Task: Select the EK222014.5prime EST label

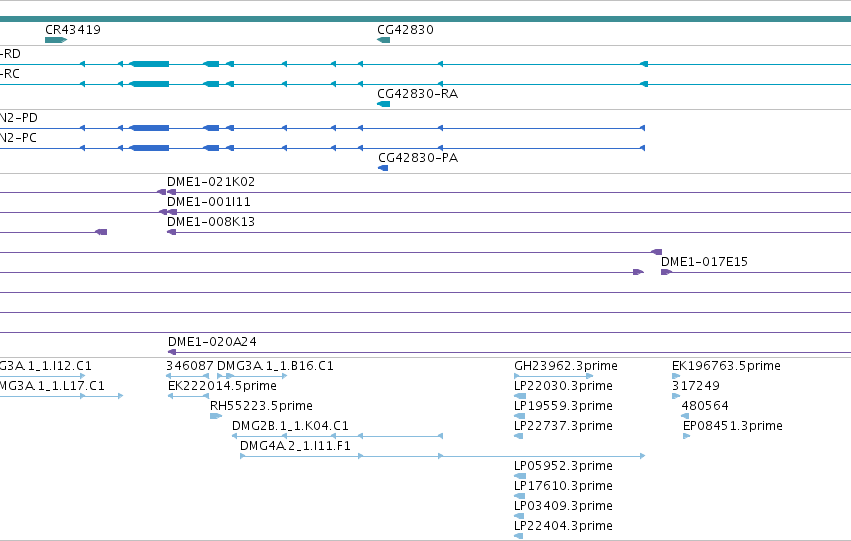Action: 223,386
